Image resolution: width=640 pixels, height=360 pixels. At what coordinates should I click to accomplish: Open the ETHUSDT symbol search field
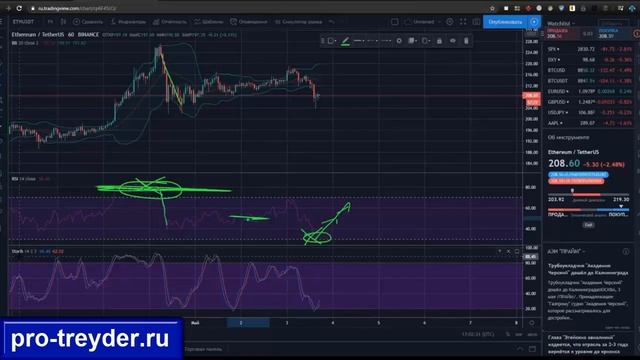(24, 22)
